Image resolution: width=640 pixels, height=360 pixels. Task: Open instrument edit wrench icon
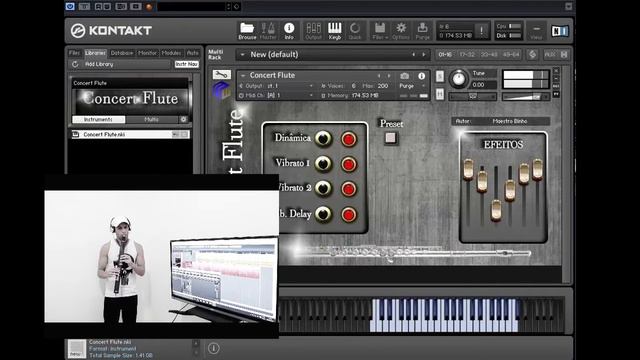click(x=222, y=75)
